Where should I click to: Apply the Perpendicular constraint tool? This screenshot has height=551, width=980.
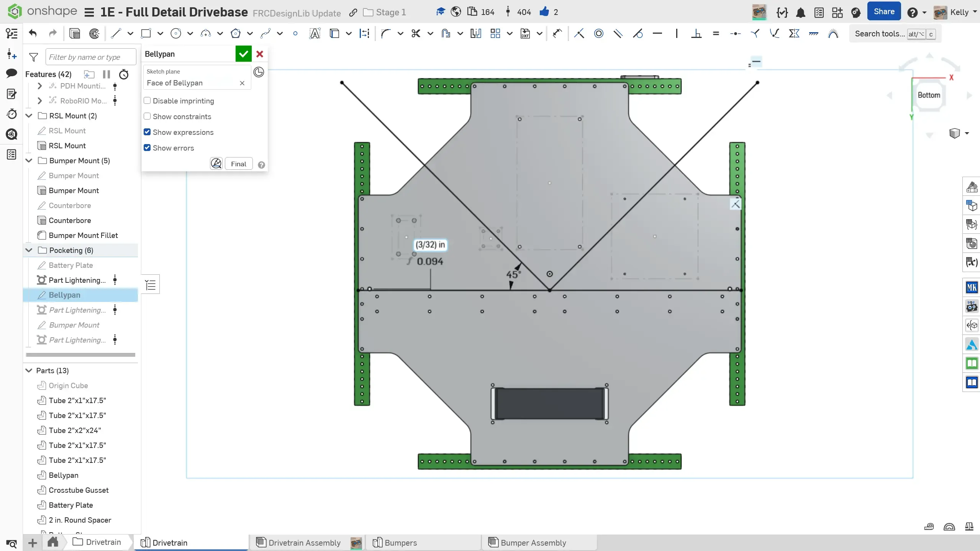click(696, 34)
